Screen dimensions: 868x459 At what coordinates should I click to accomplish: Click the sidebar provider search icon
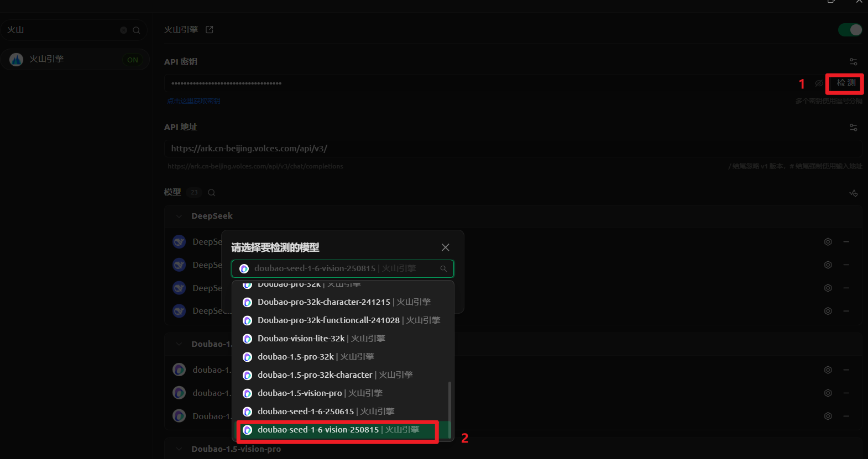coord(137,30)
